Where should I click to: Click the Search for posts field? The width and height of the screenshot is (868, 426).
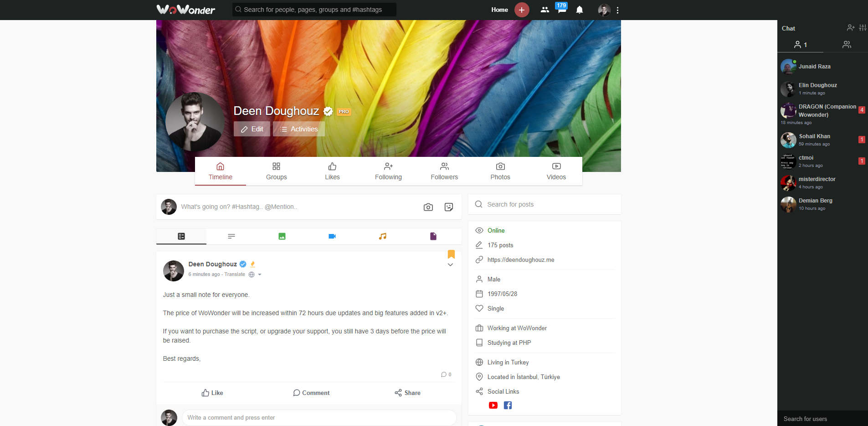click(x=544, y=204)
